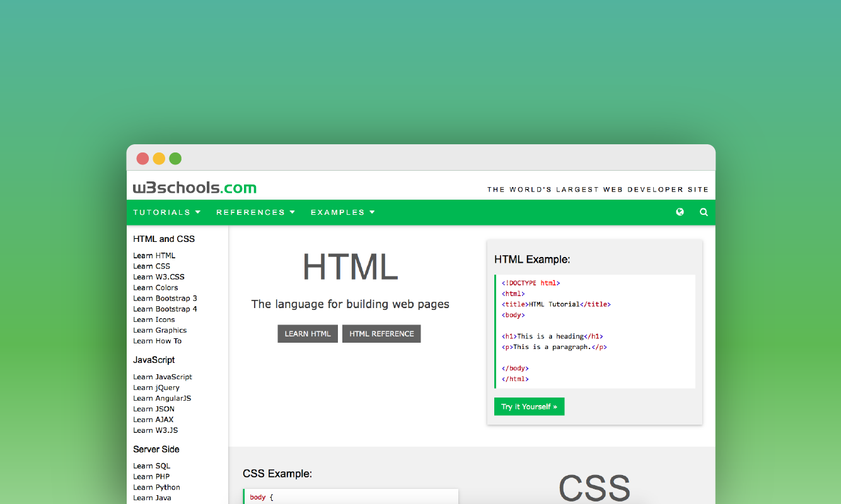
Task: Select Learn JavaScript in the sidebar
Action: tap(163, 377)
